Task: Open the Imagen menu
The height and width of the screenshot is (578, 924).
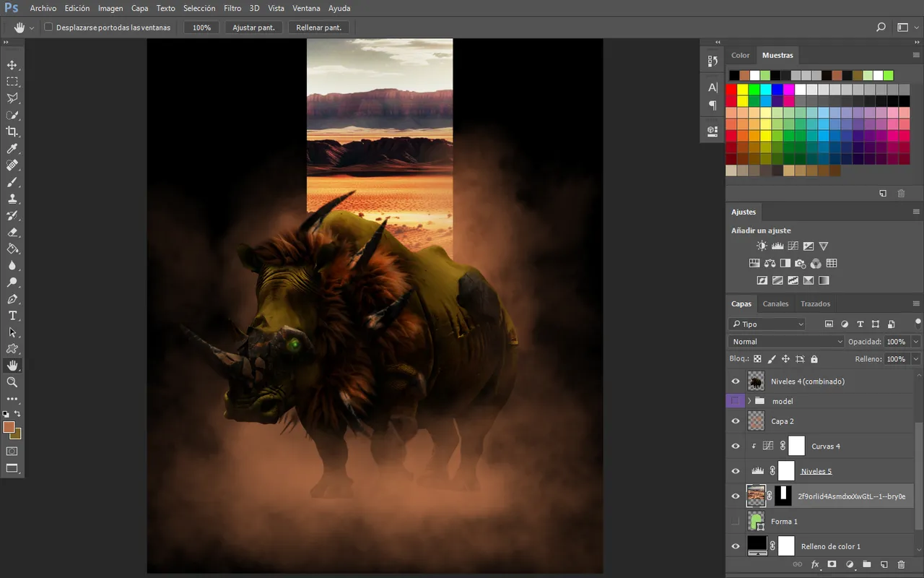Action: [x=110, y=9]
